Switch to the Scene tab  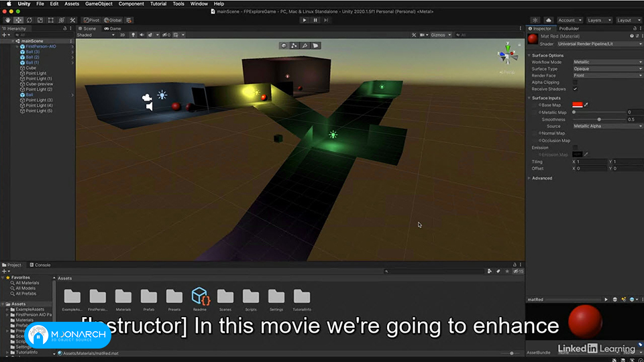coord(87,29)
